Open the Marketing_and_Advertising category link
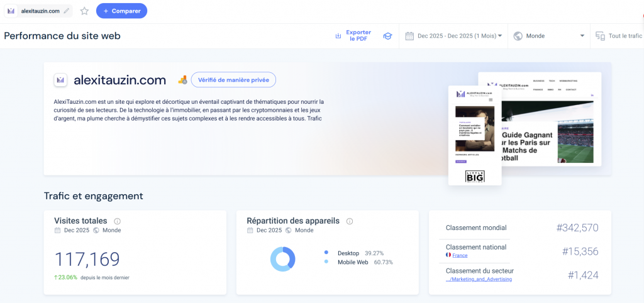The width and height of the screenshot is (644, 303). pyautogui.click(x=479, y=279)
